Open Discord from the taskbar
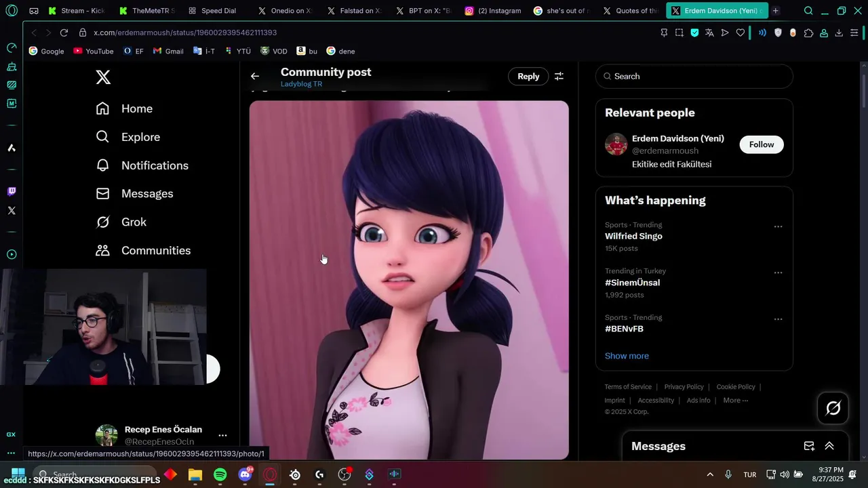The image size is (868, 488). click(245, 474)
